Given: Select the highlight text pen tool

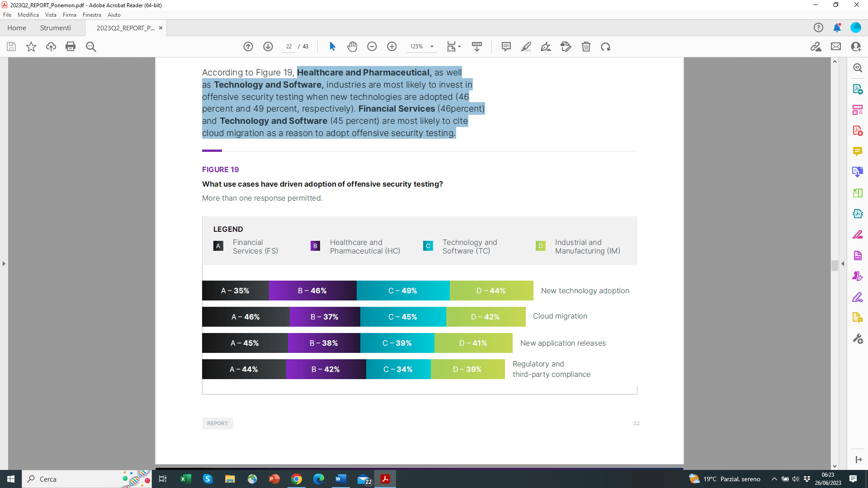Looking at the screenshot, I should (x=526, y=47).
